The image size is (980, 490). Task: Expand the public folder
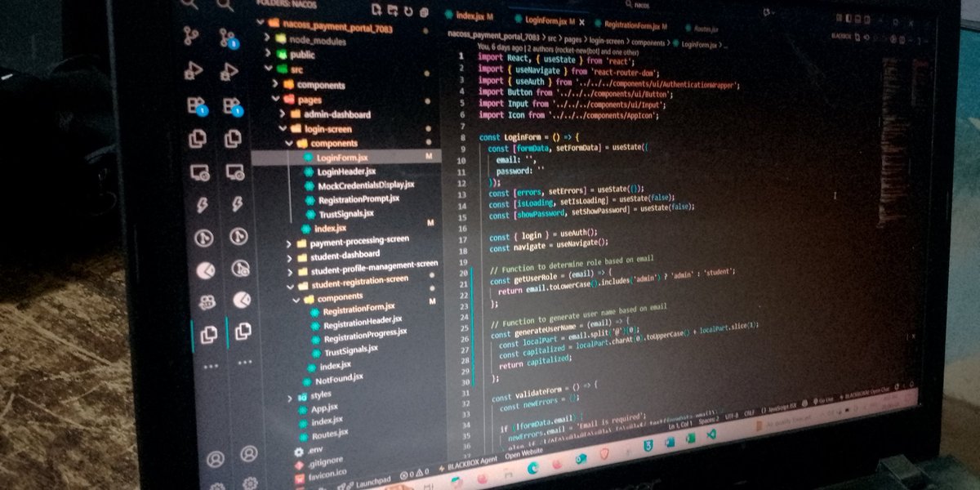tap(269, 54)
